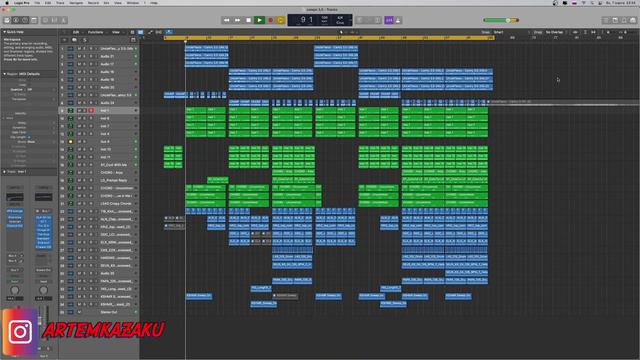Viewport: 640px width, 360px height.
Task: Open the Mix menu
Action: pyautogui.click(x=106, y=3)
